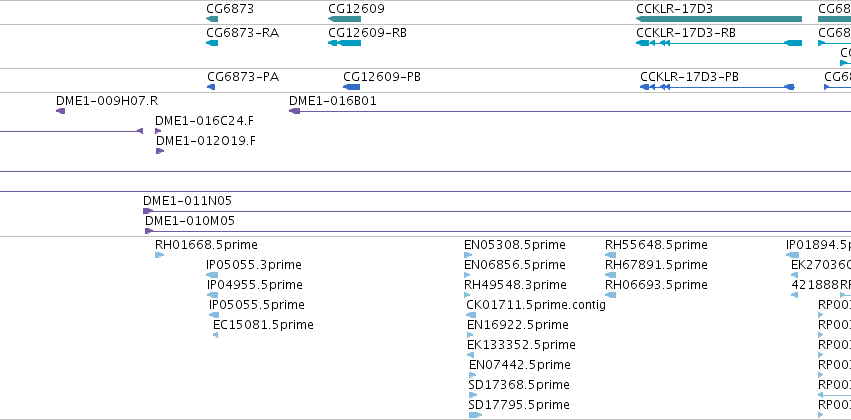
Task: Click the CG6873-RA transcript glyph
Action: [212, 43]
